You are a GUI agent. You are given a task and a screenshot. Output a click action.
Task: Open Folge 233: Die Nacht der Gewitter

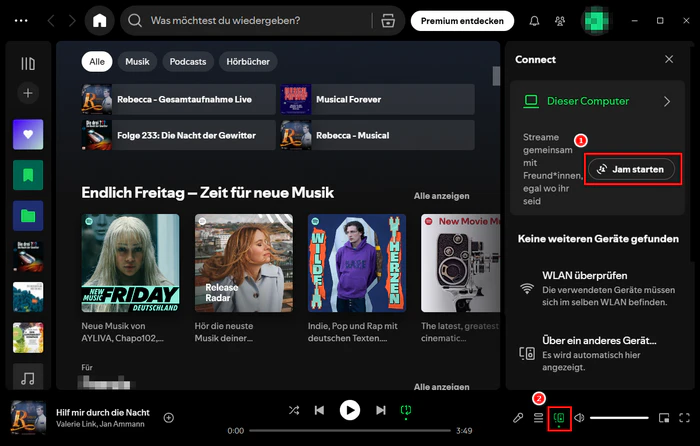[179, 135]
